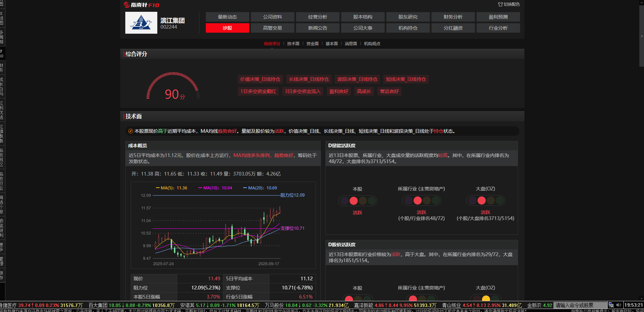This screenshot has height=312, width=644.
Task: Open the 公司资料 tab
Action: [x=272, y=17]
